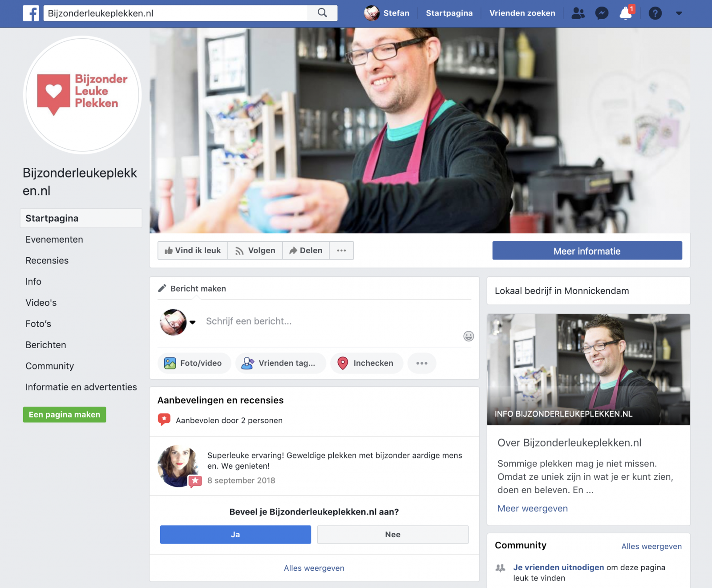
Task: Open Evenementen in sidebar
Action: coord(54,239)
